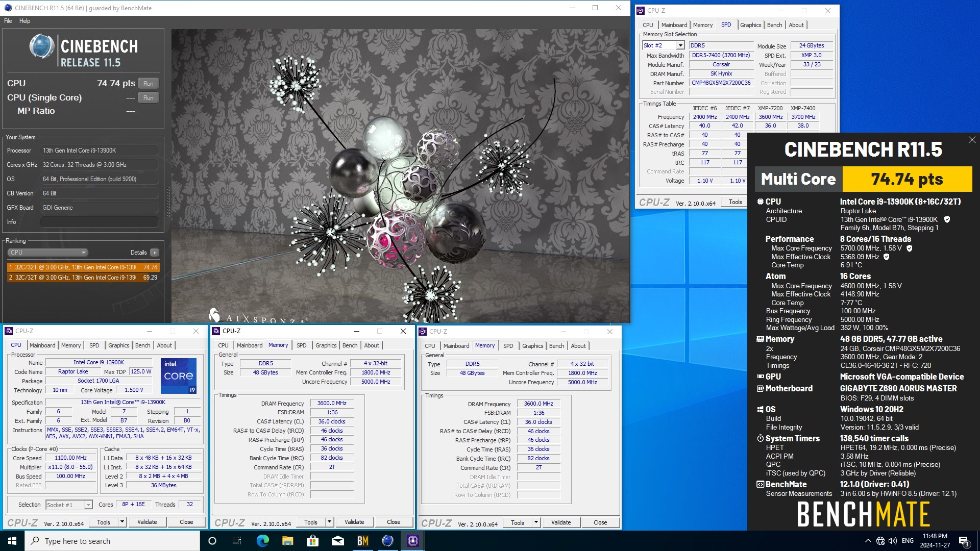This screenshot has height=551, width=980.
Task: Open Mail app from taskbar
Action: tap(337, 541)
